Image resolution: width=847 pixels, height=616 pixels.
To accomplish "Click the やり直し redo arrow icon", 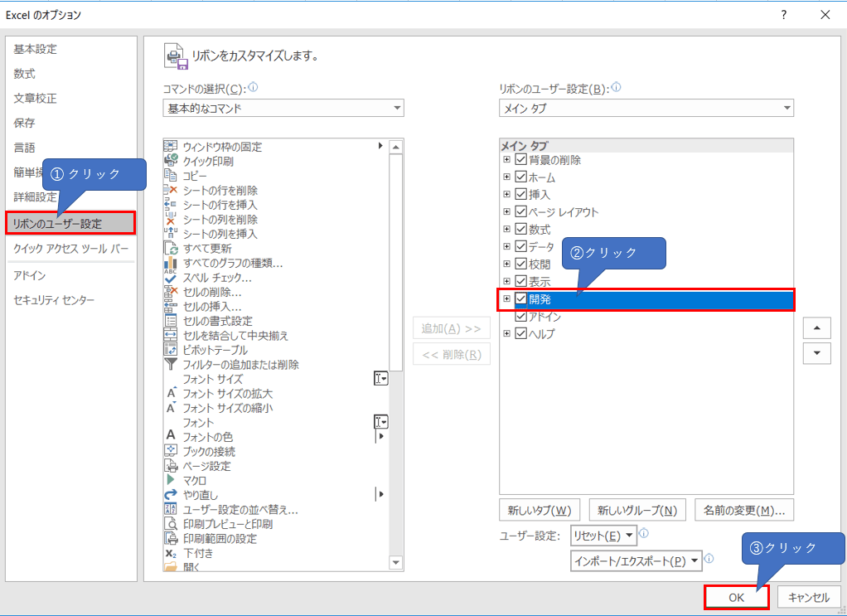I will coord(170,494).
